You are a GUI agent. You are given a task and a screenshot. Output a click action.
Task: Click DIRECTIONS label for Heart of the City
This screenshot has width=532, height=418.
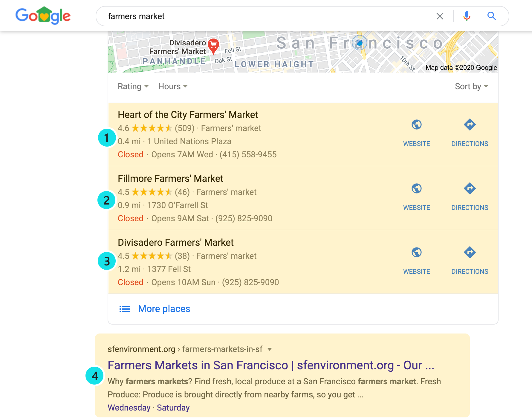(x=470, y=144)
